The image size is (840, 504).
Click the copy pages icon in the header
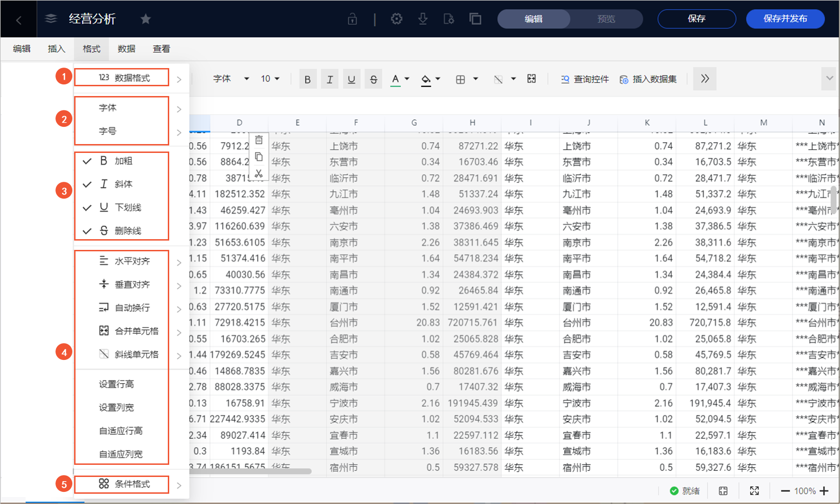click(475, 19)
